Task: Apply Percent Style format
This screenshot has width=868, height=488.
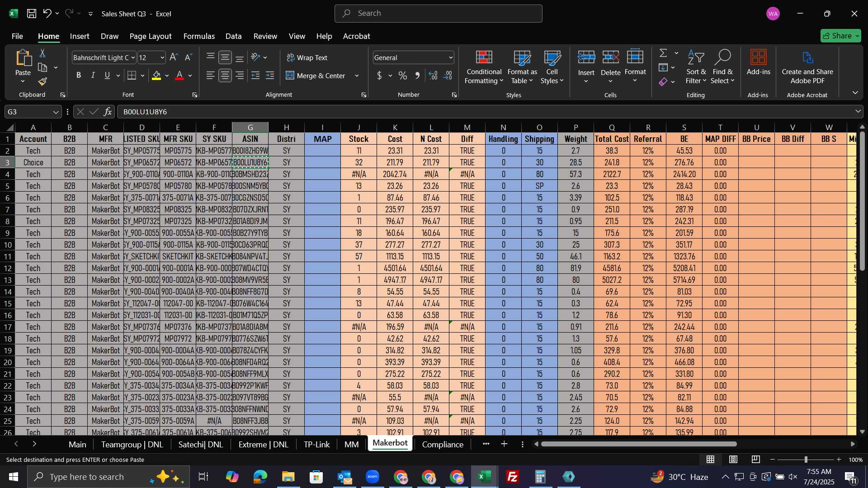Action: [x=402, y=75]
